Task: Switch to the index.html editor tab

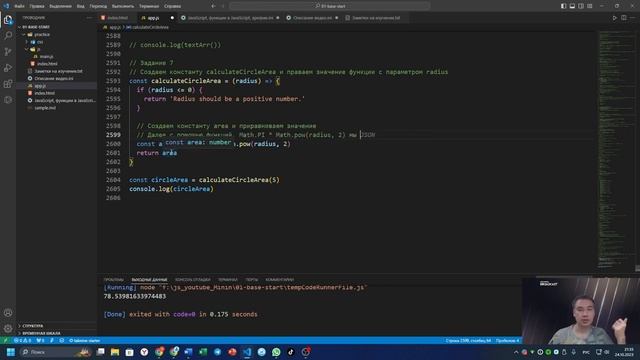Action: tap(117, 18)
